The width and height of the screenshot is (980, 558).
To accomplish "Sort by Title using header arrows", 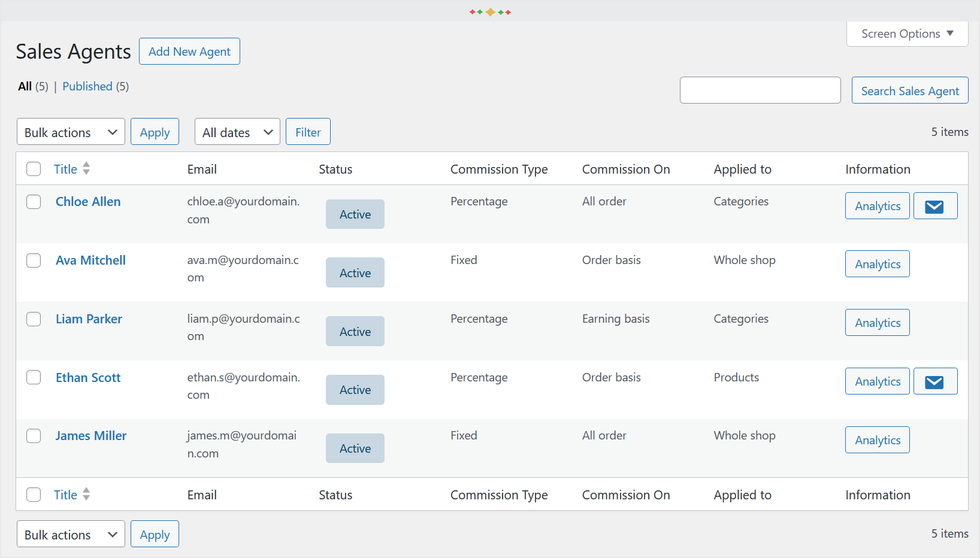I will pos(86,169).
